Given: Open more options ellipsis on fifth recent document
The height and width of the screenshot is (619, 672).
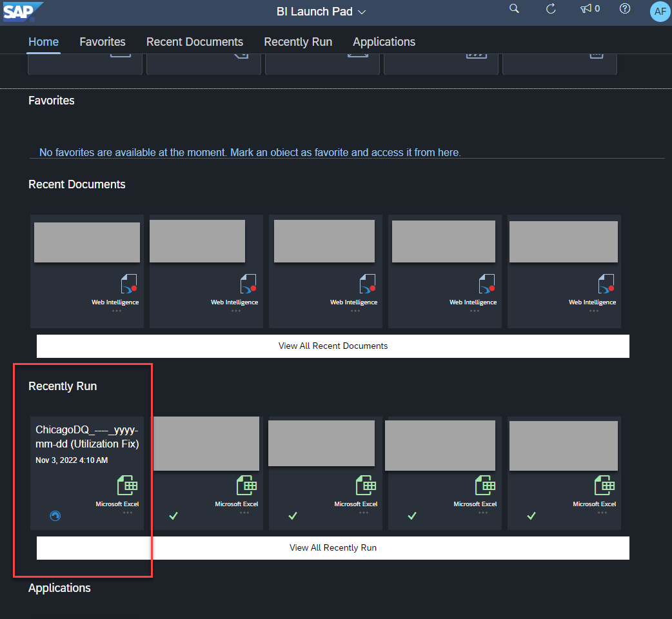Looking at the screenshot, I should 593,311.
